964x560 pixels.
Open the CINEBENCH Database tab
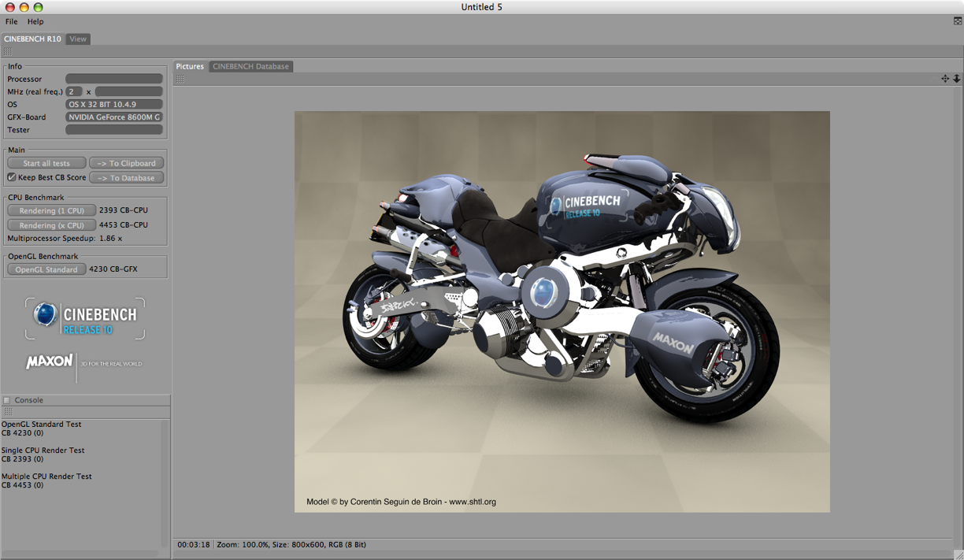(251, 66)
